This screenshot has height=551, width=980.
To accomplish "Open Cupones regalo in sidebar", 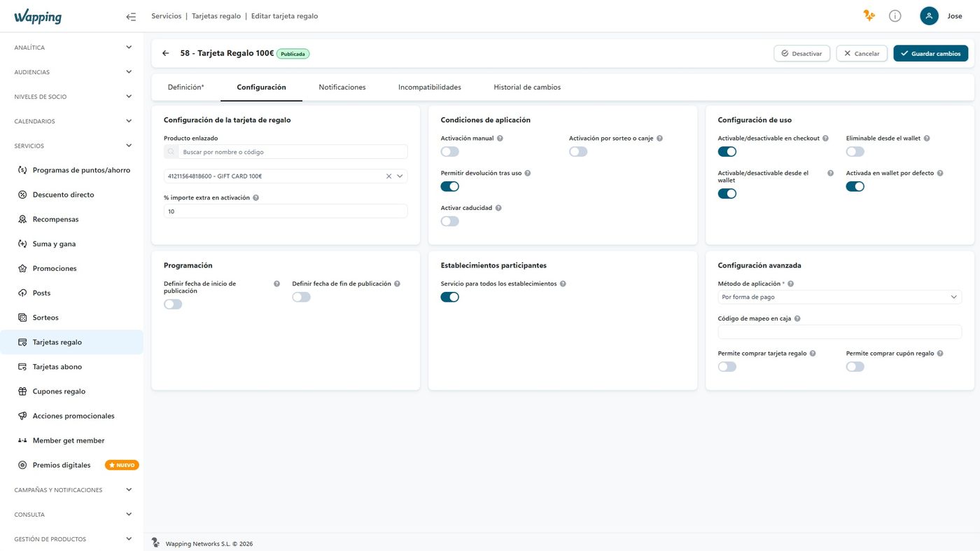I will 71,391.
